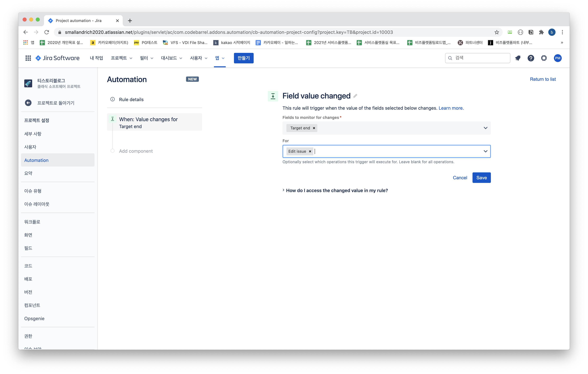This screenshot has width=588, height=374.
Task: Click the PM profile avatar
Action: 557,58
